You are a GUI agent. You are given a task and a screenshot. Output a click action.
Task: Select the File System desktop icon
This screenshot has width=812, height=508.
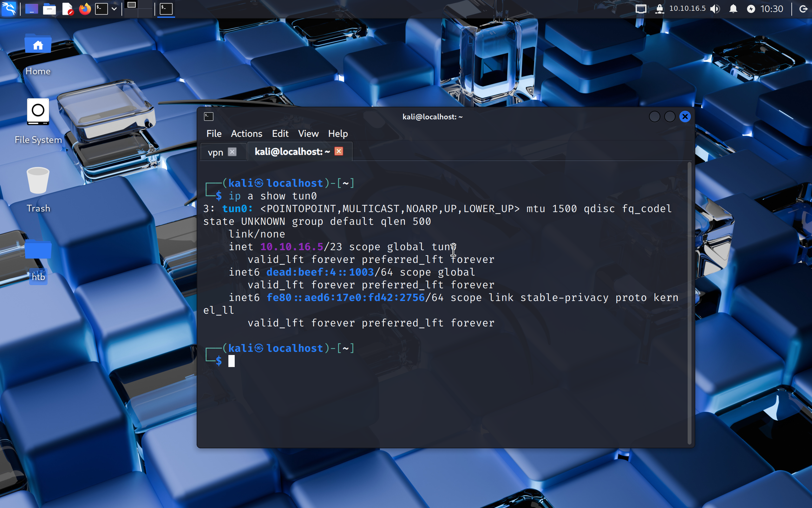point(38,121)
